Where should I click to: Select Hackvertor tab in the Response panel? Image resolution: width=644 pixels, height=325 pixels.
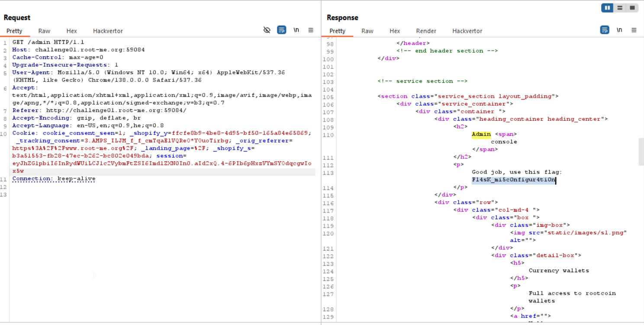(x=467, y=31)
